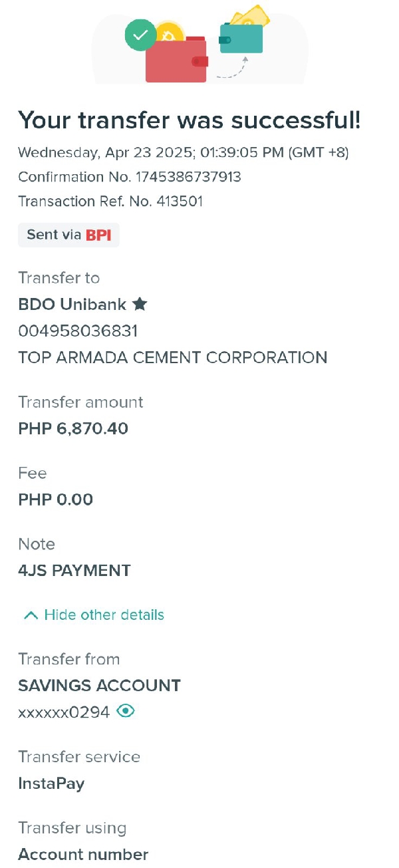Tap the "Sent via BPI" badge
399x868 pixels.
68,235
